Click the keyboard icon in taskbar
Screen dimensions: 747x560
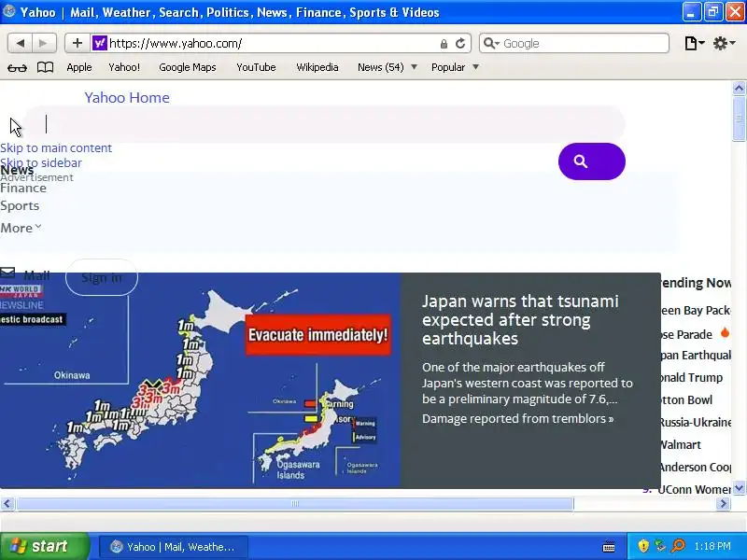(x=609, y=547)
